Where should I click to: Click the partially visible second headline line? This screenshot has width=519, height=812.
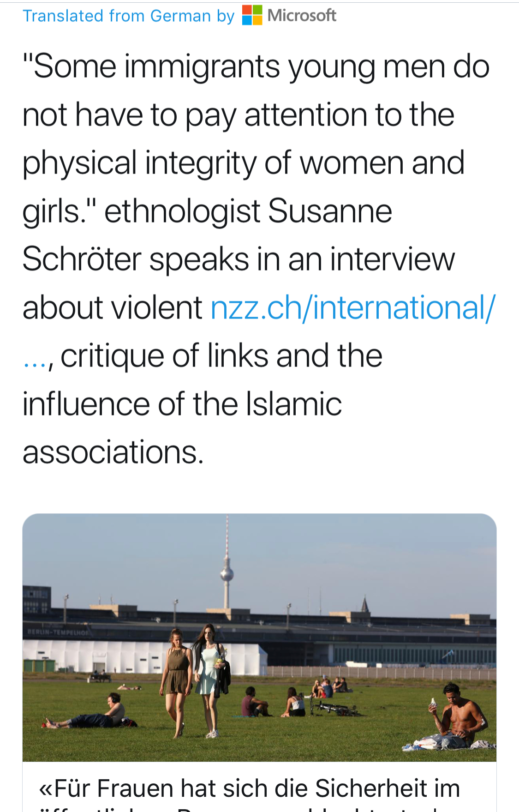[250, 808]
